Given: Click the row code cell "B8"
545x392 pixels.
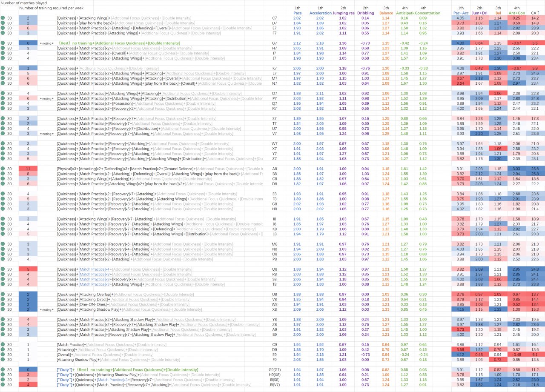Looking at the screenshot, I should (275, 174).
